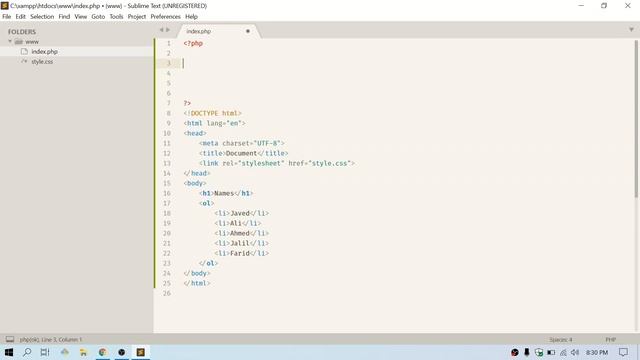Click the next tab right arrow

coord(168,30)
